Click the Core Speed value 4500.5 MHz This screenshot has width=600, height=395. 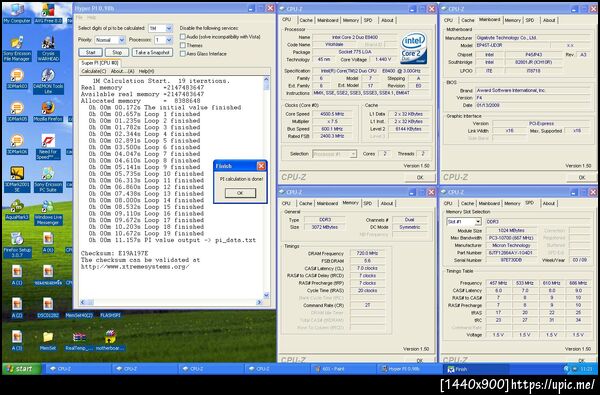coord(332,114)
